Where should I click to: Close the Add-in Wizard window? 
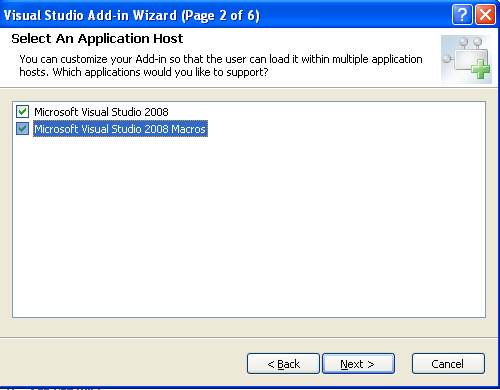[485, 15]
